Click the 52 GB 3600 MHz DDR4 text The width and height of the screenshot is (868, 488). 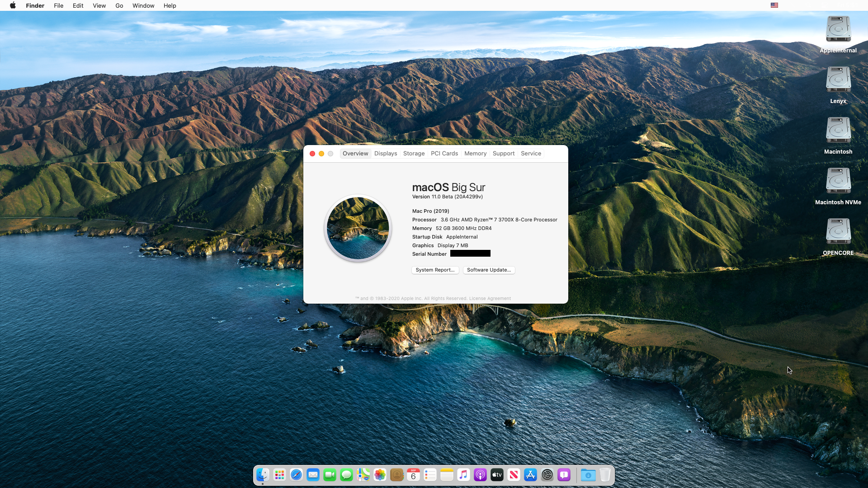tap(463, 228)
